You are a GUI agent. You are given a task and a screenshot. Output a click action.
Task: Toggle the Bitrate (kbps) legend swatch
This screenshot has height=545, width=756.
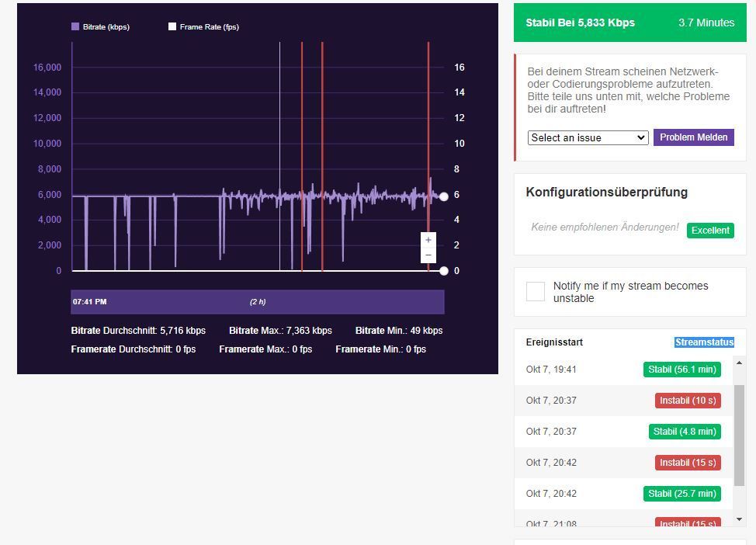(x=74, y=26)
